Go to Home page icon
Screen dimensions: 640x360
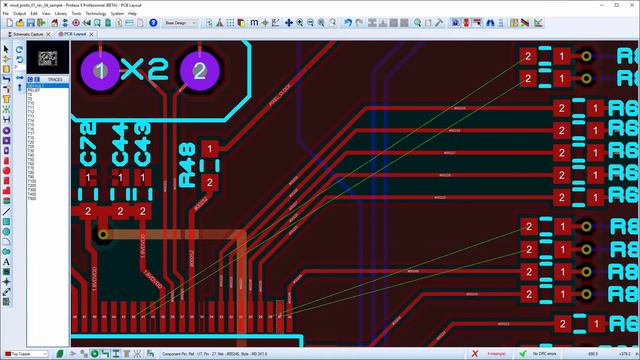click(x=54, y=23)
